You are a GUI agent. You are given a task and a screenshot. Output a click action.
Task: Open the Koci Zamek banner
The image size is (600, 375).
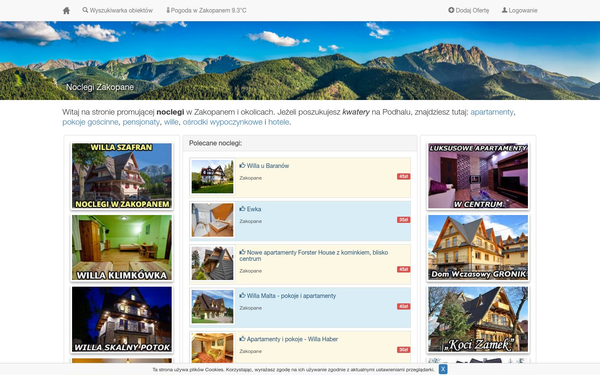[478, 320]
